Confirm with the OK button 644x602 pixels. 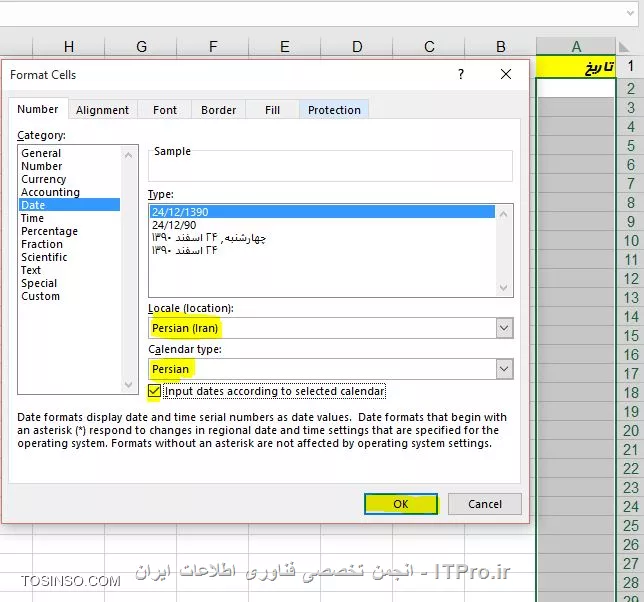pos(401,504)
